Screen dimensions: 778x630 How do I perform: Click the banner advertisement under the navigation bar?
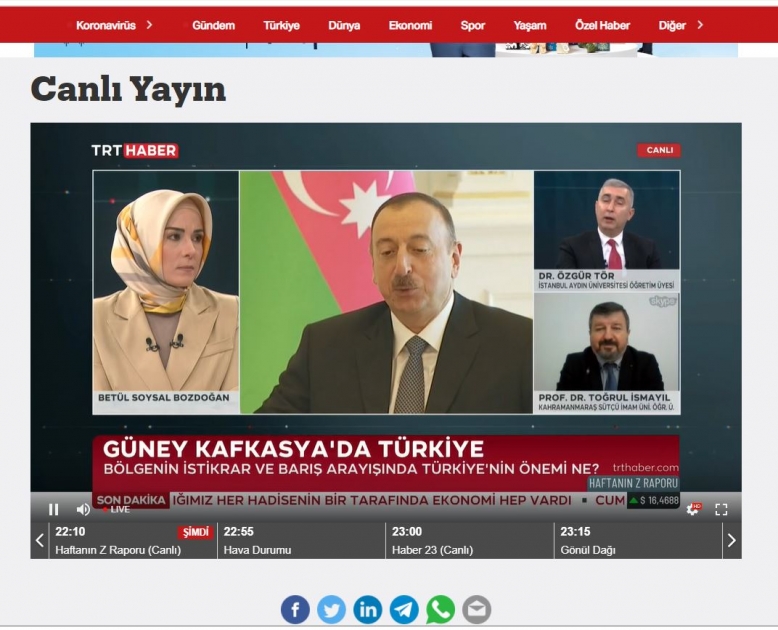386,50
